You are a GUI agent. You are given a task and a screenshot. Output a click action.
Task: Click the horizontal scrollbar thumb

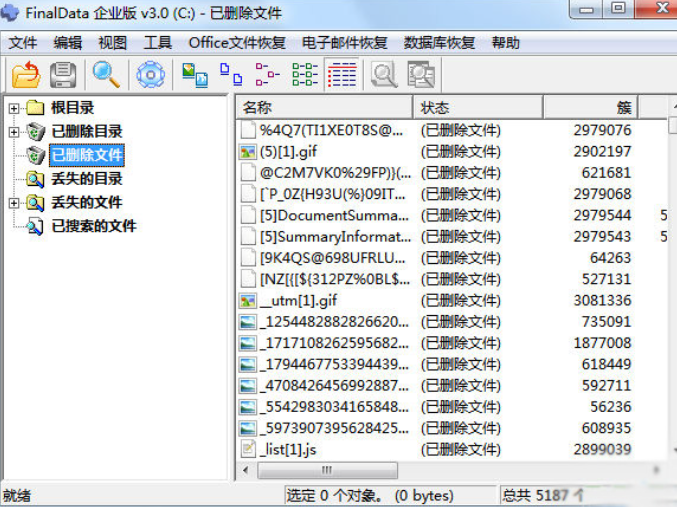(x=327, y=470)
